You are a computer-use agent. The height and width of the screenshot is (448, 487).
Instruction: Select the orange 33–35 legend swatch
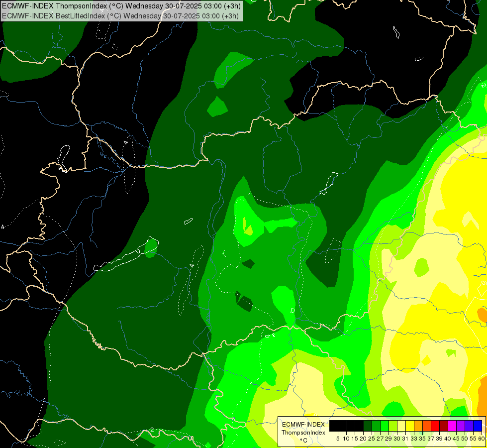click(418, 426)
